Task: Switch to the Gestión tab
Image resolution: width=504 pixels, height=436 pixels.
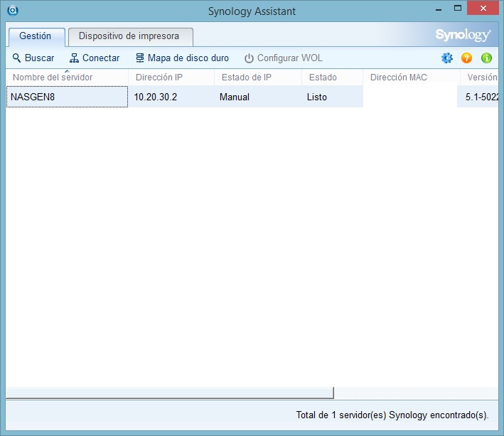Action: click(37, 37)
